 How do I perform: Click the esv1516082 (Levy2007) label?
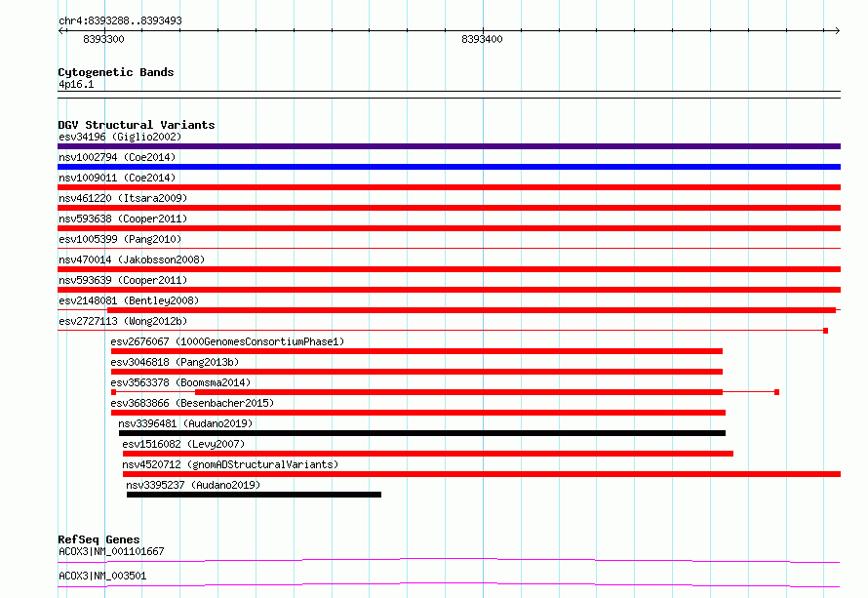(183, 444)
